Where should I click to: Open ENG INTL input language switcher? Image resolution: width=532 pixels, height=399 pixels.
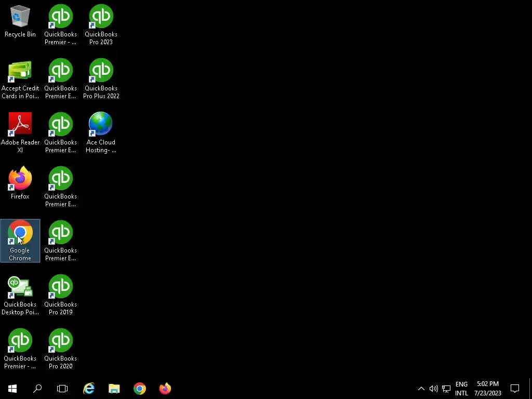[x=461, y=389]
